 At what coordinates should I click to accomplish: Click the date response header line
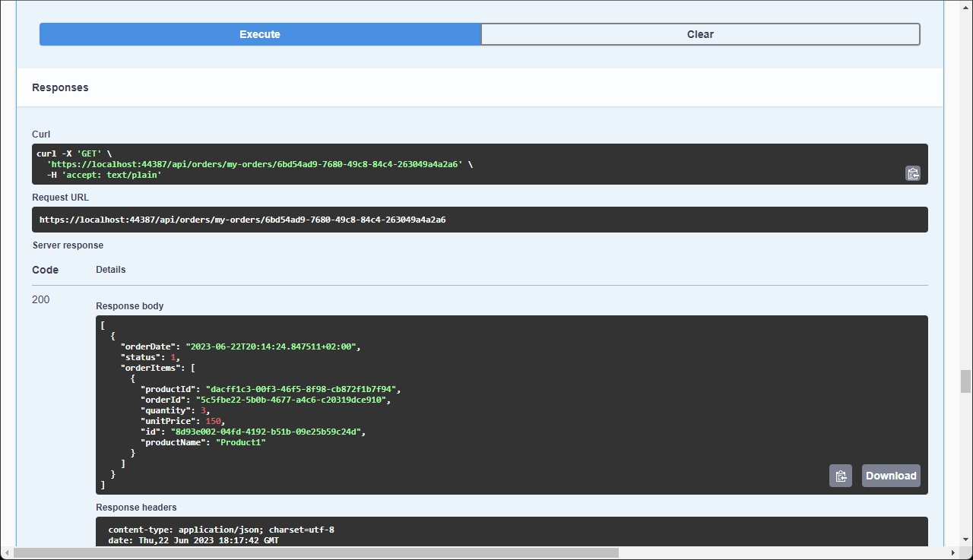click(x=193, y=540)
